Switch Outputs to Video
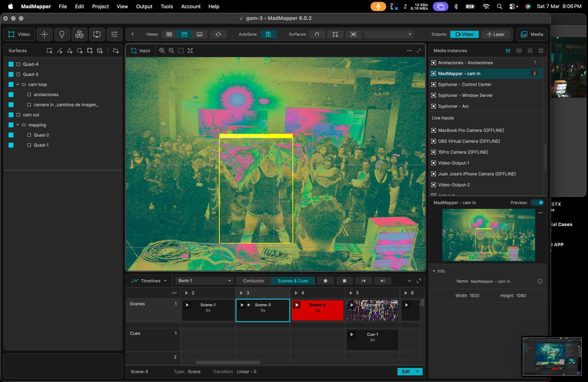The width and height of the screenshot is (588, 382). [x=465, y=34]
